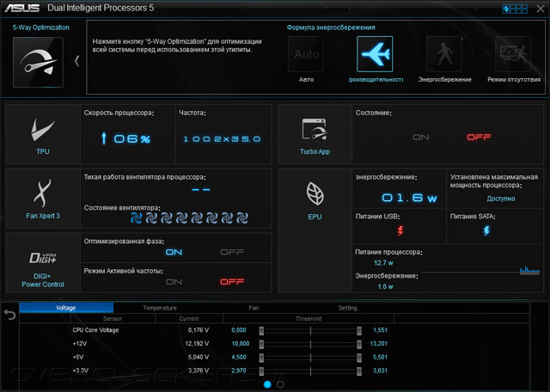
Task: Select the Away mode icon
Action: tap(513, 54)
